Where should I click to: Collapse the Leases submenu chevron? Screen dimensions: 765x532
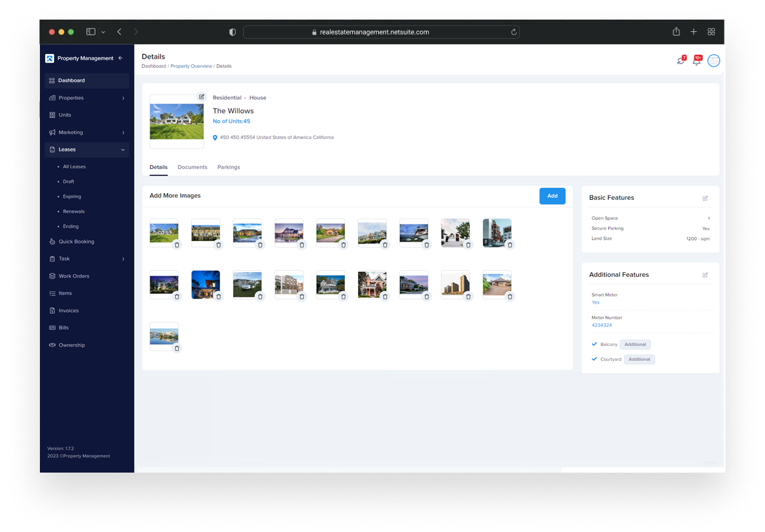[123, 149]
